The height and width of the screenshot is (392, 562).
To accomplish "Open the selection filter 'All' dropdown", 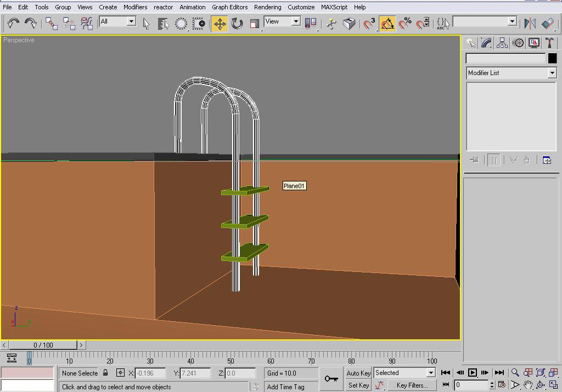I will point(131,21).
